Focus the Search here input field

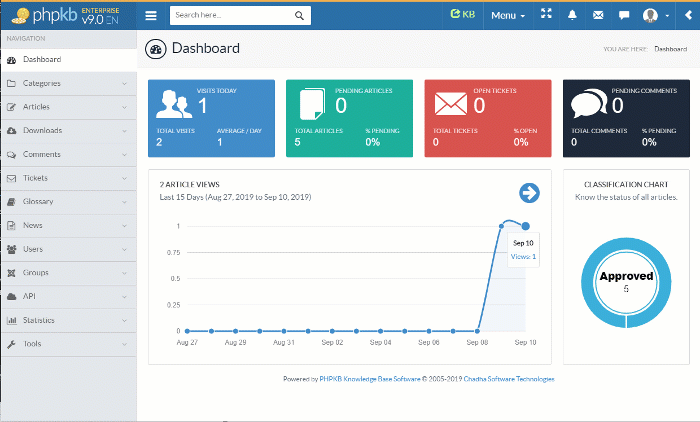[x=232, y=16]
